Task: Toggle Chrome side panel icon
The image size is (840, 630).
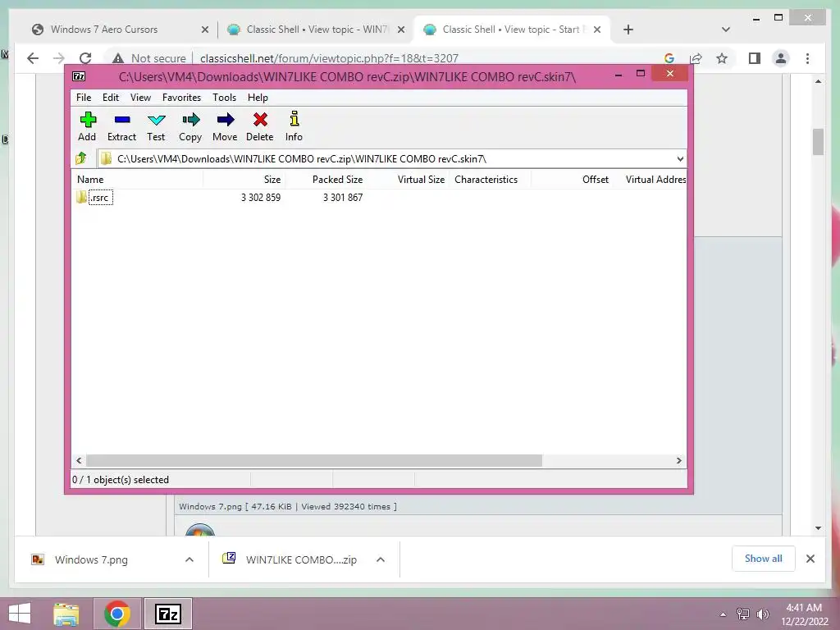Action: pos(755,58)
